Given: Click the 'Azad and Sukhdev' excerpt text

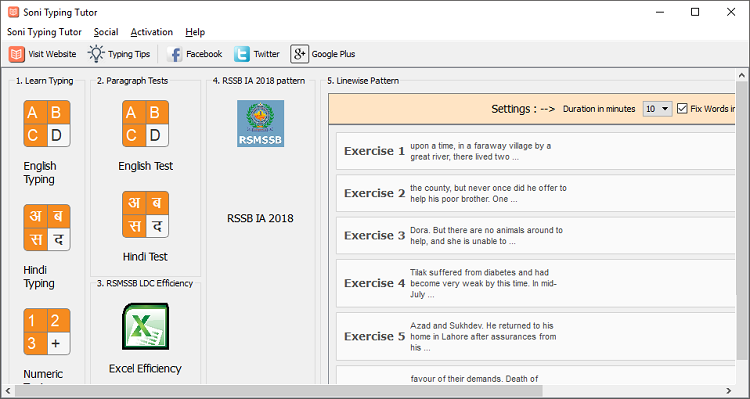Looking at the screenshot, I should point(483,336).
